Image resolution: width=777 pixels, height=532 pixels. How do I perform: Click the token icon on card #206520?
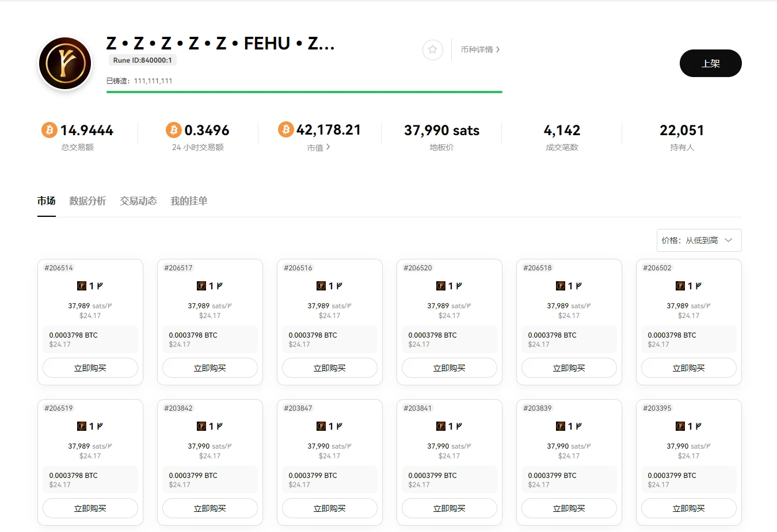(440, 285)
